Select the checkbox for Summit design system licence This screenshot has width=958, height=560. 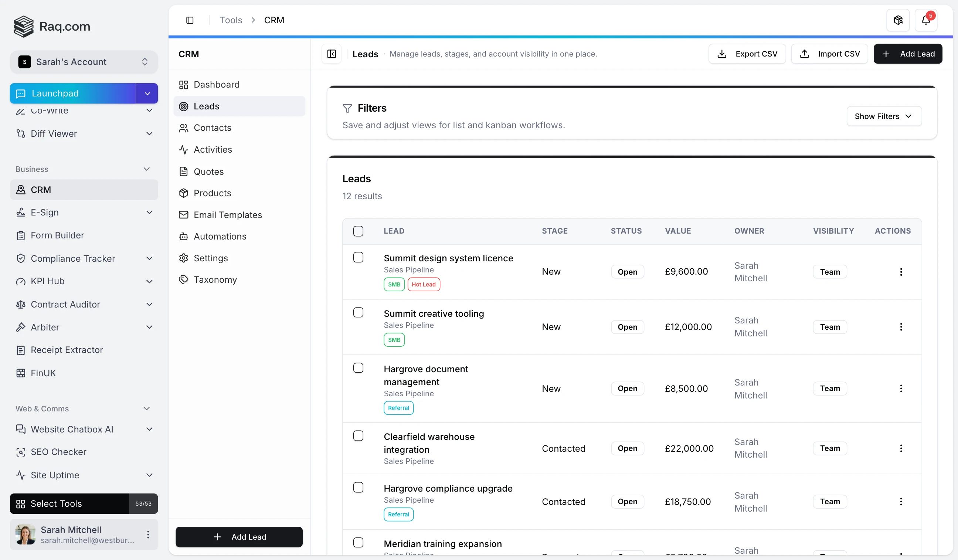click(358, 257)
